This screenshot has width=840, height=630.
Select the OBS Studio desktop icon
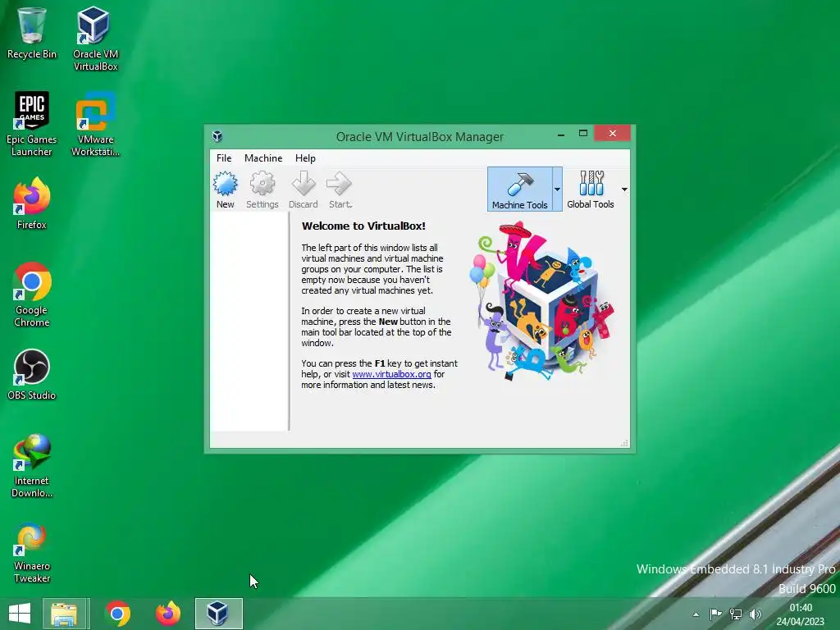click(32, 374)
